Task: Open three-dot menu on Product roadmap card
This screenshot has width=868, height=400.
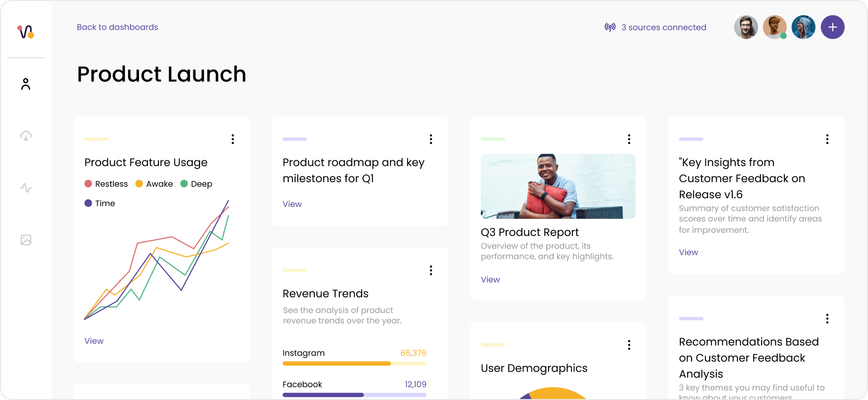Action: coord(431,139)
